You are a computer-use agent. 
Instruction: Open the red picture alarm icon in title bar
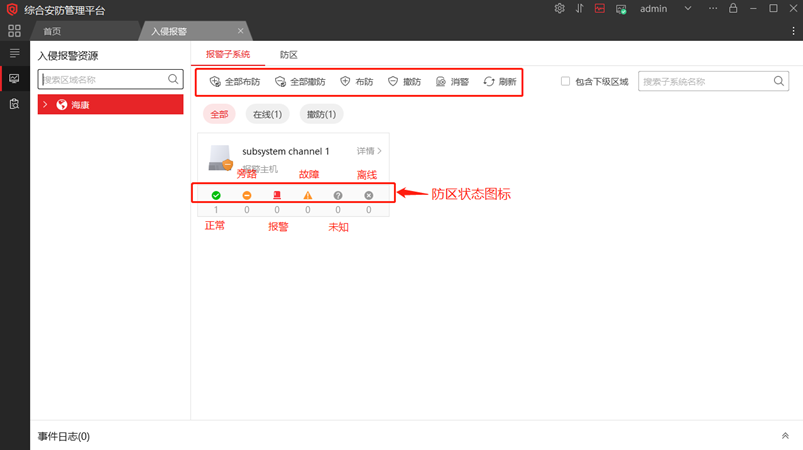click(x=599, y=9)
